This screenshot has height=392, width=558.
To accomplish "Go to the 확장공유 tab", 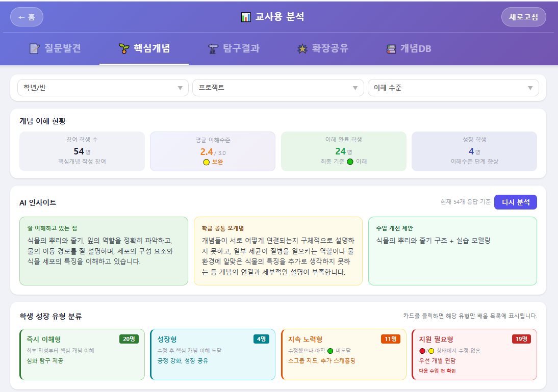I will coord(322,48).
